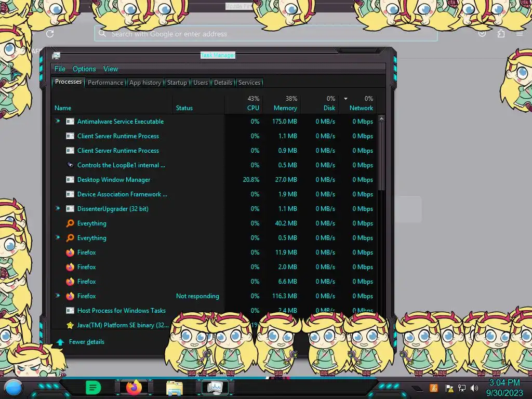
Task: Expand the Not responding Firefox process group
Action: [x=58, y=296]
